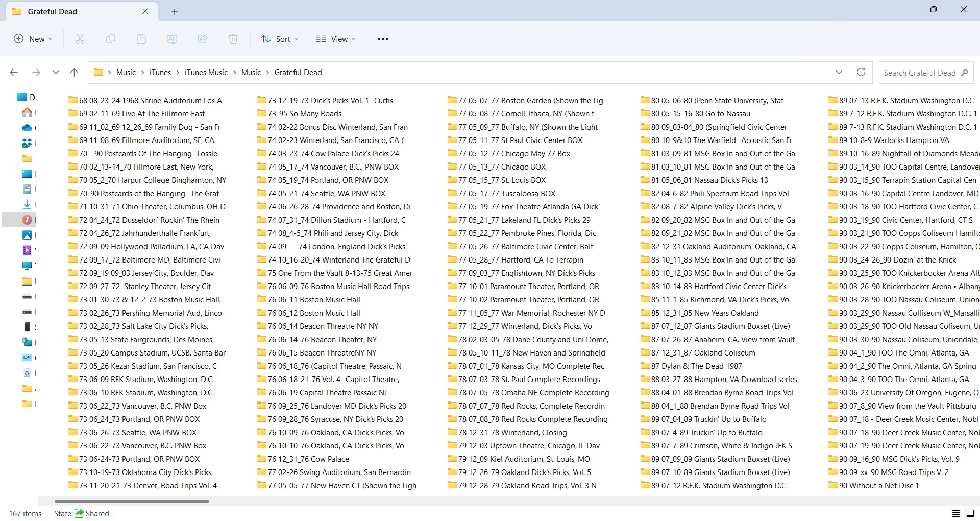Select folder '73-95 So Many Roads'
The height and width of the screenshot is (521, 980).
(300, 113)
